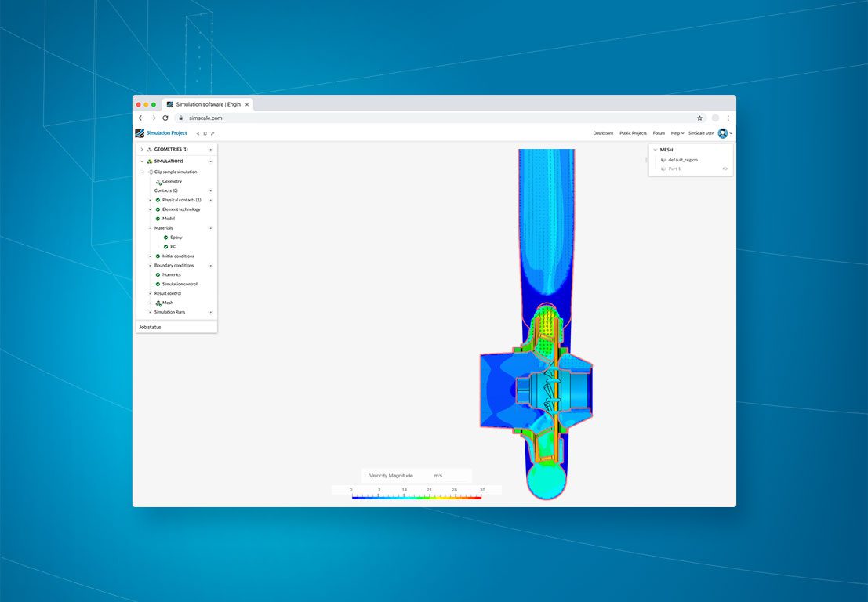This screenshot has height=602, width=868.
Task: Select Element technology in the tree
Action: point(181,209)
